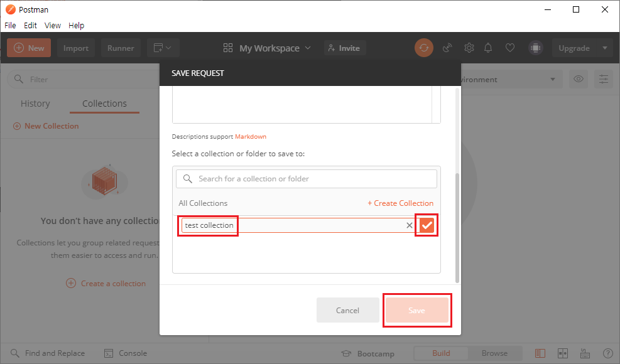Click the Create Collection link in dialog
This screenshot has width=620, height=364.
coord(400,203)
